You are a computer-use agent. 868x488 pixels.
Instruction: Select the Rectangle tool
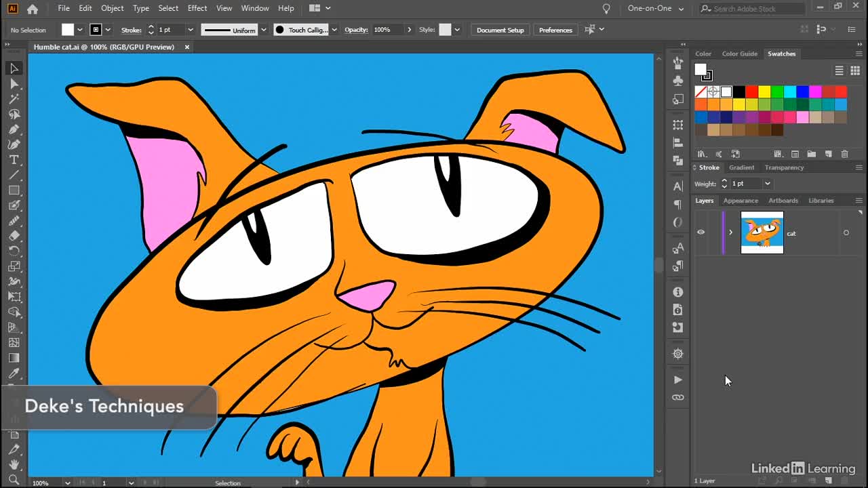coord(14,190)
